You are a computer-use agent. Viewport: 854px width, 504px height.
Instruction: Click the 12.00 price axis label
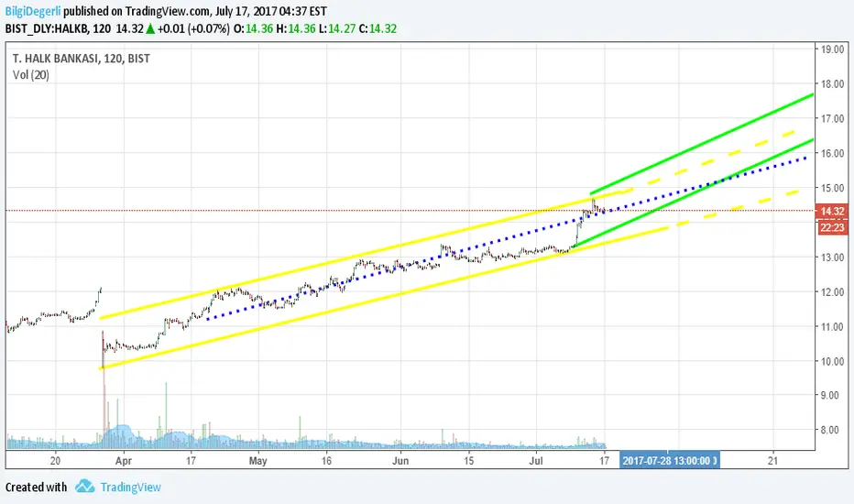832,292
